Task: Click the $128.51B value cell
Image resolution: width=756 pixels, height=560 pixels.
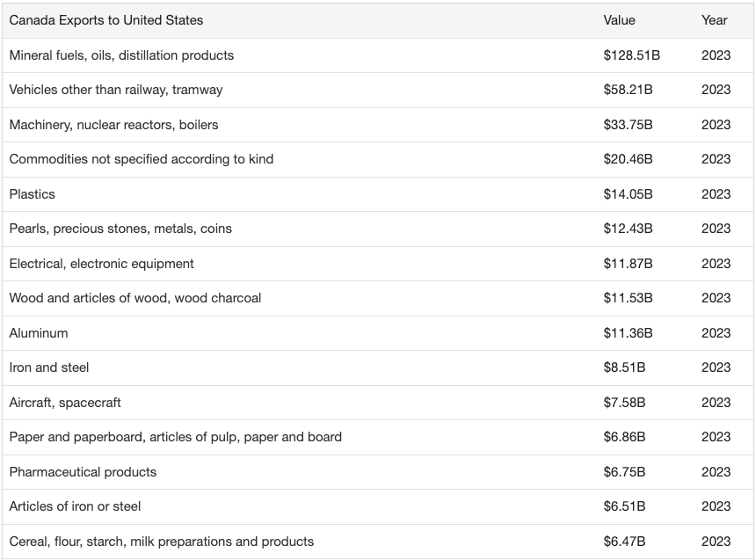Action: point(631,55)
